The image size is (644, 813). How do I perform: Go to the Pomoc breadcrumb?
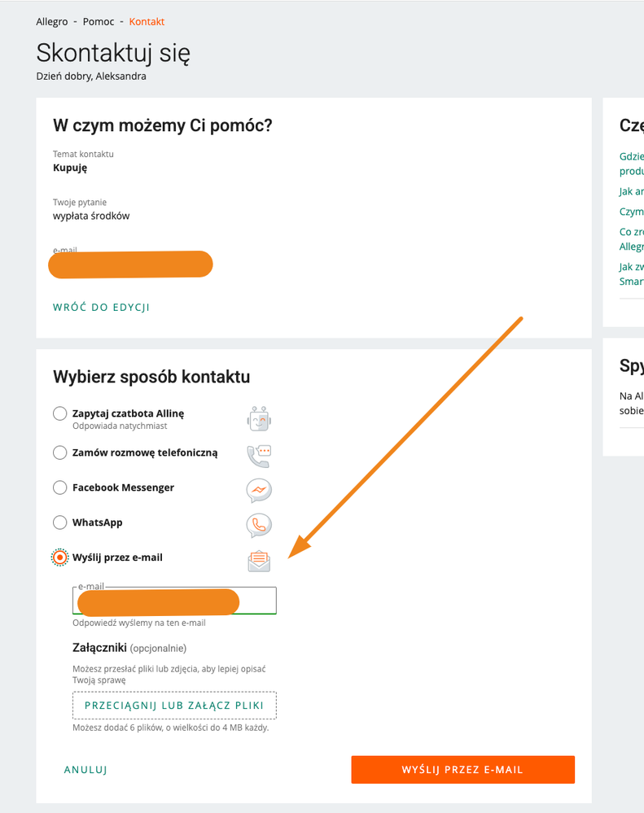click(x=99, y=22)
